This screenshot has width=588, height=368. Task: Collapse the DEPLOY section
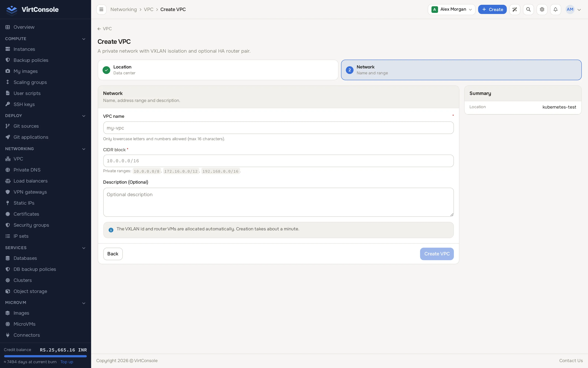[x=45, y=116]
